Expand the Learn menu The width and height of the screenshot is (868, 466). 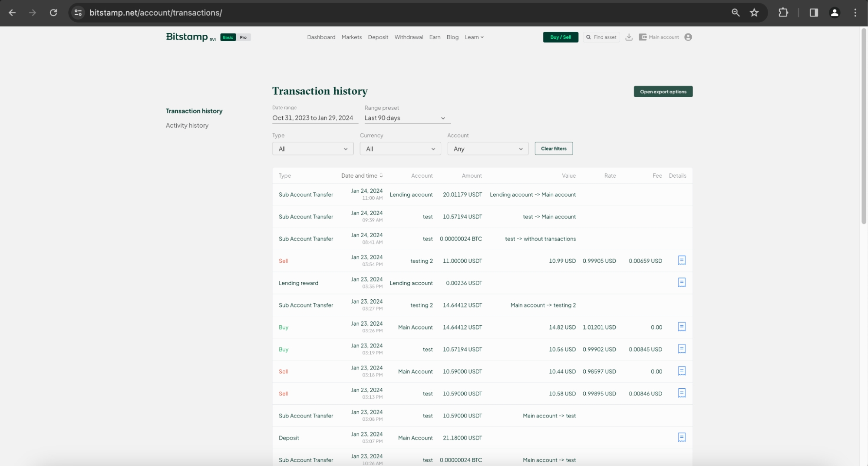[474, 37]
